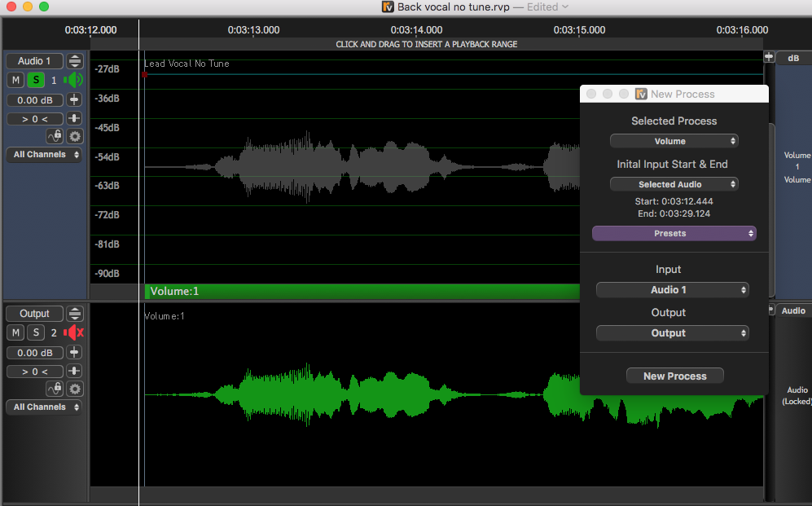Viewport: 812px width, 506px height.
Task: Click the Output track height resize icon
Action: [x=75, y=314]
